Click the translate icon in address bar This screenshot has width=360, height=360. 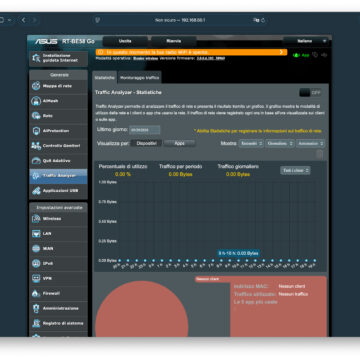[x=256, y=20]
